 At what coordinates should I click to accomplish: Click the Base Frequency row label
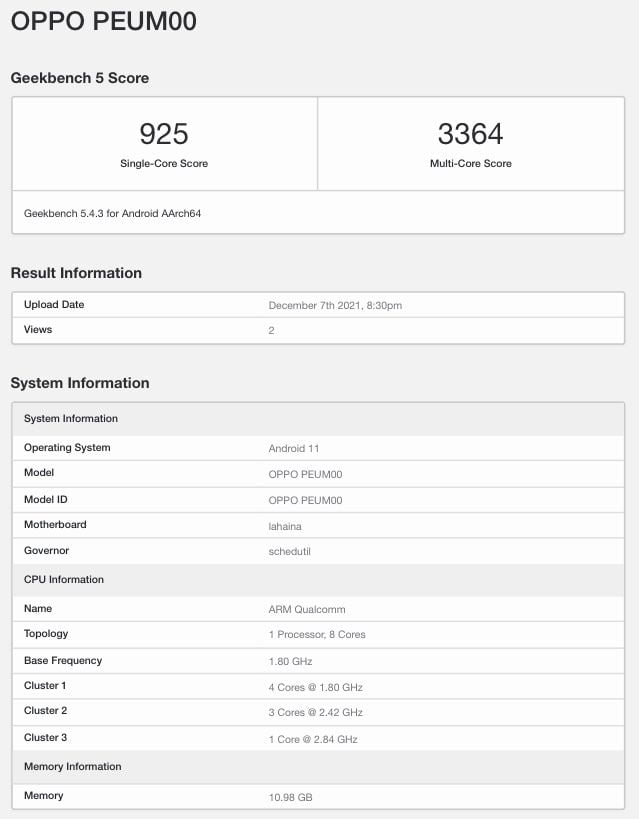click(x=63, y=661)
